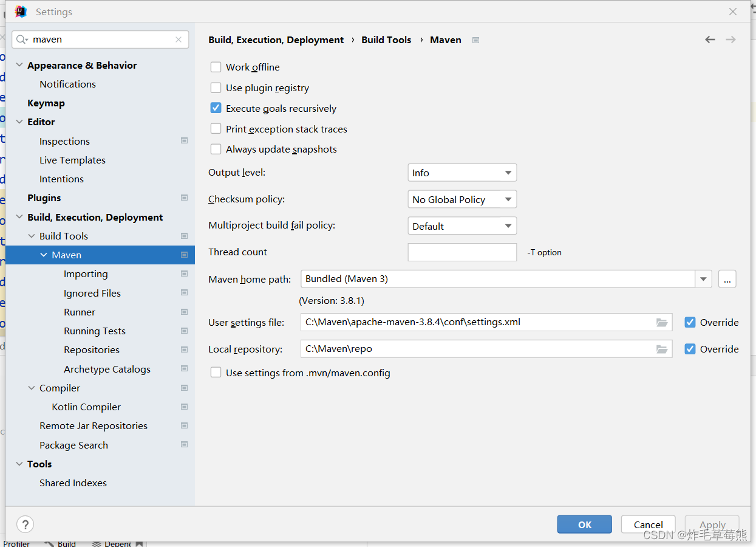Collapse the Editor section
Screen dimensions: 756x547
[x=19, y=122]
